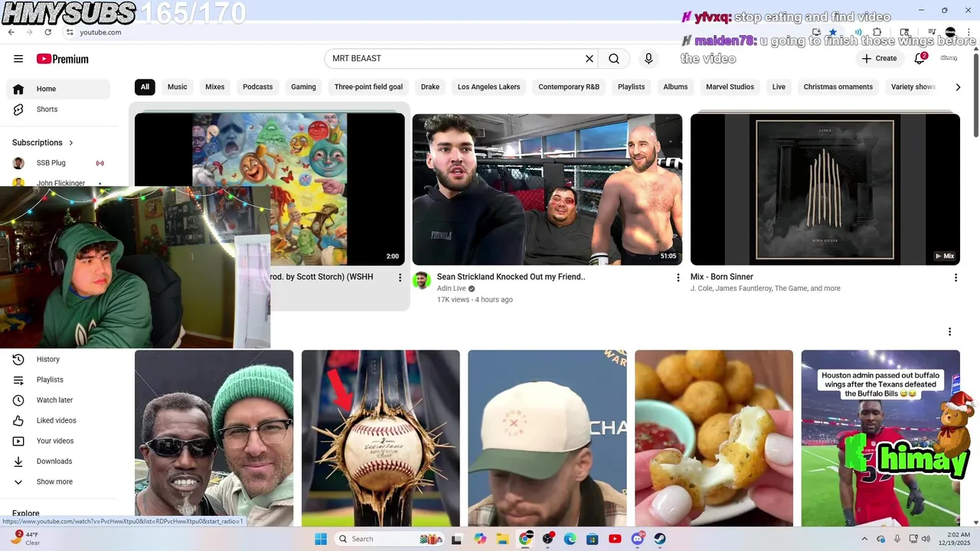Select the Gaming filter chip
Viewport: 980px width, 551px height.
coord(303,87)
